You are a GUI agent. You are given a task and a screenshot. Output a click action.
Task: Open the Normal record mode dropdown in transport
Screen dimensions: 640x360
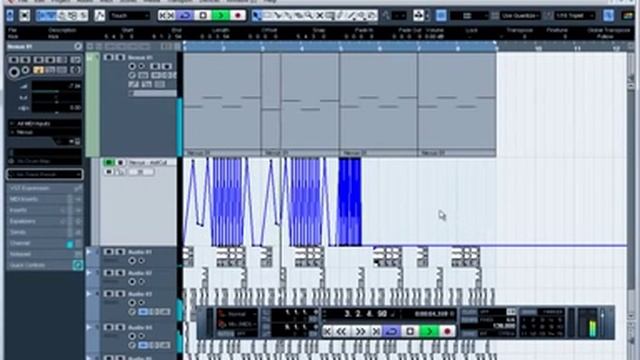tap(237, 314)
